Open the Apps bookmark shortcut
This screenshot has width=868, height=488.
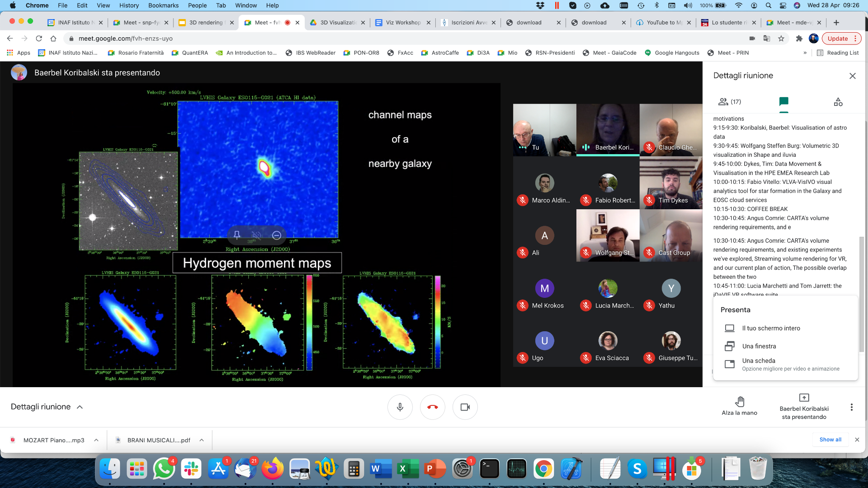[x=18, y=53]
